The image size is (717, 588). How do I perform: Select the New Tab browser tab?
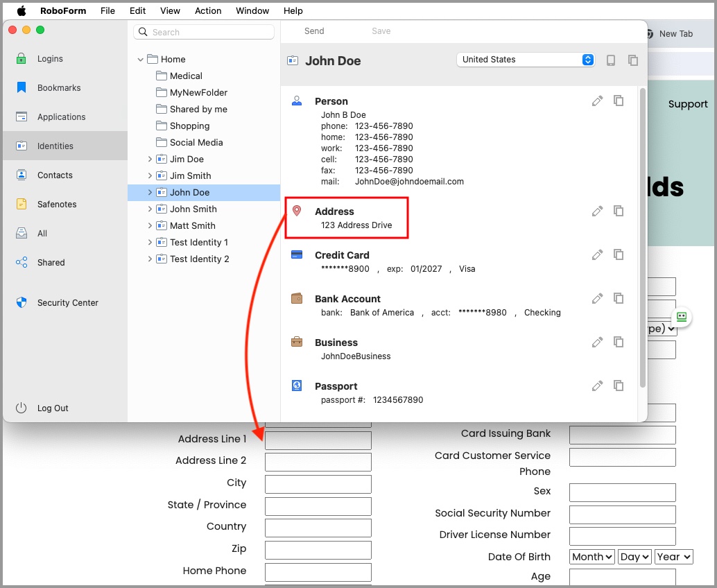(x=676, y=34)
